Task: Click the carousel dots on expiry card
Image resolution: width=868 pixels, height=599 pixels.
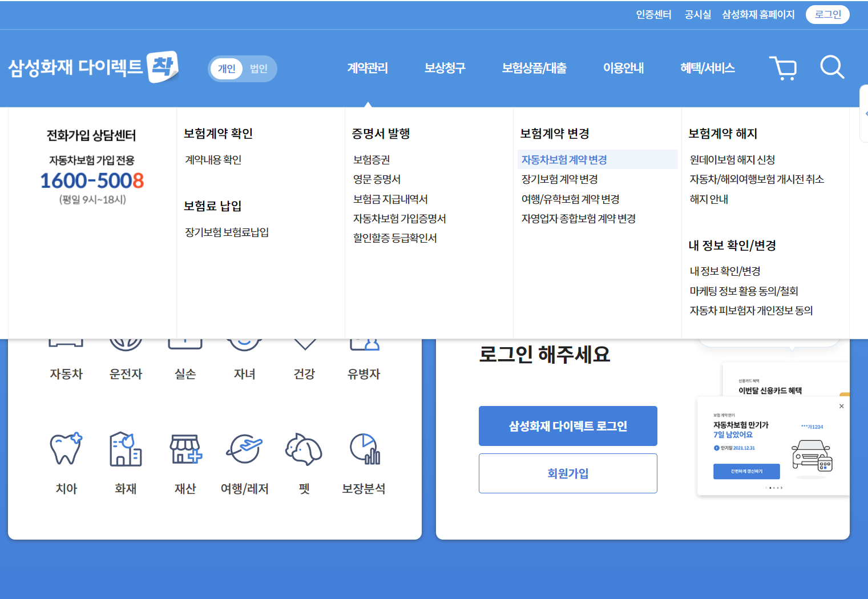Action: tap(773, 488)
